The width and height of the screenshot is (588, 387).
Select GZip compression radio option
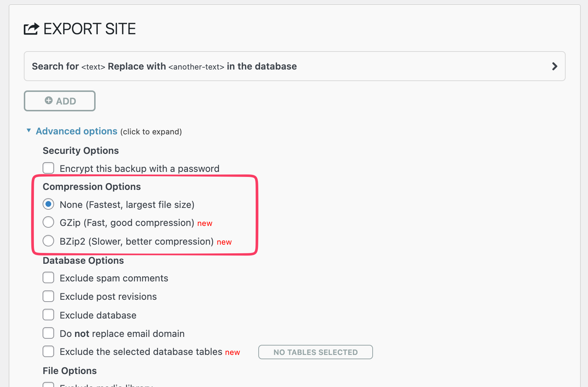point(48,222)
